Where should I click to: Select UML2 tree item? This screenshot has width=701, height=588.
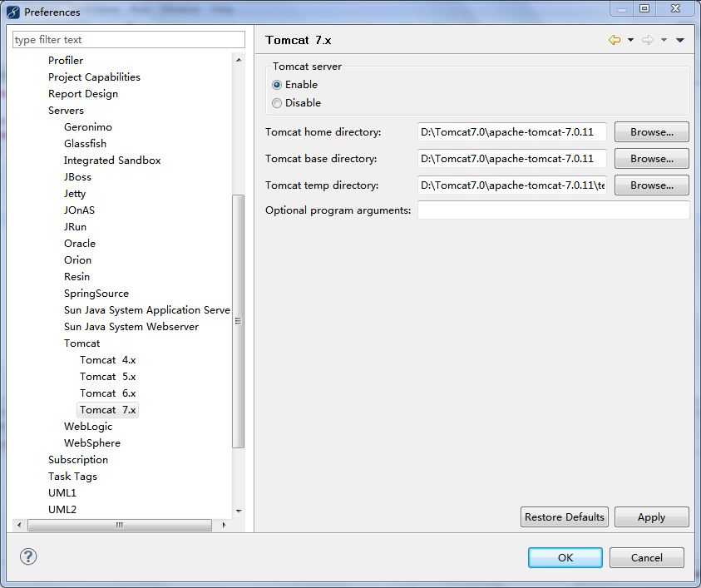coord(62,510)
